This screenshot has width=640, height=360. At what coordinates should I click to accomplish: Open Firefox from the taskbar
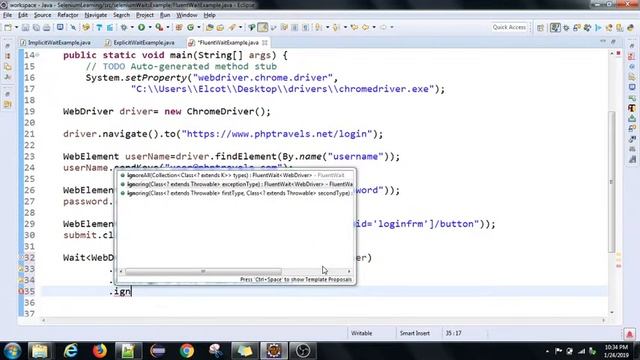(99, 351)
